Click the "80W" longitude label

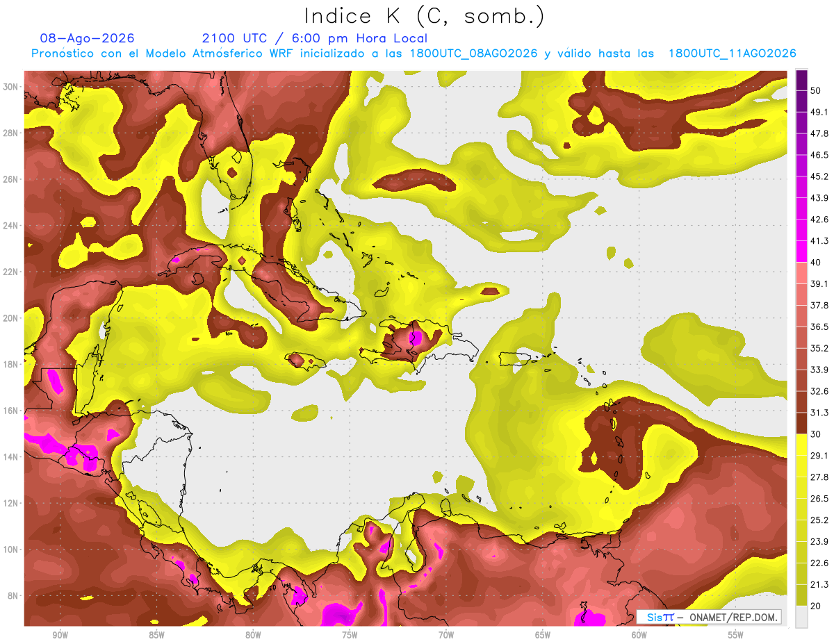pos(252,636)
